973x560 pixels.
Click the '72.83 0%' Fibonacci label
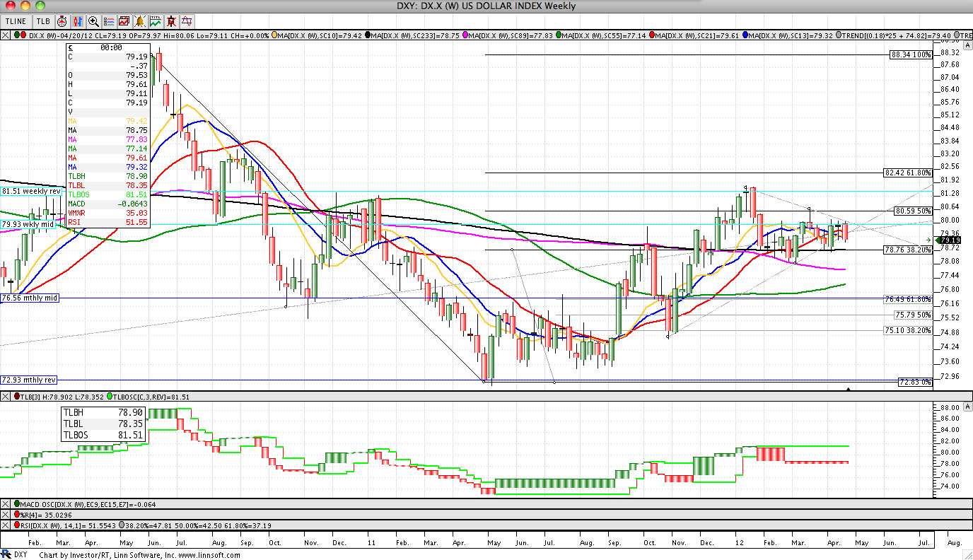915,382
